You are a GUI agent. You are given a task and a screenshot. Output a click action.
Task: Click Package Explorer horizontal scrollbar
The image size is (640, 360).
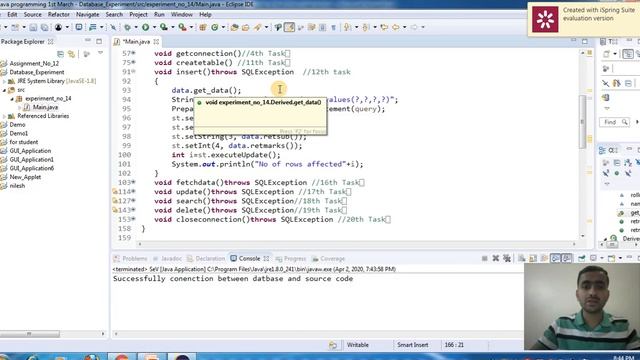[x=30, y=334]
